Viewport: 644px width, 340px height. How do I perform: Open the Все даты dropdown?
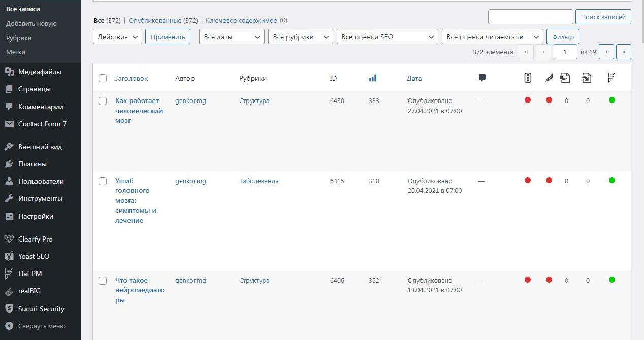click(x=232, y=37)
